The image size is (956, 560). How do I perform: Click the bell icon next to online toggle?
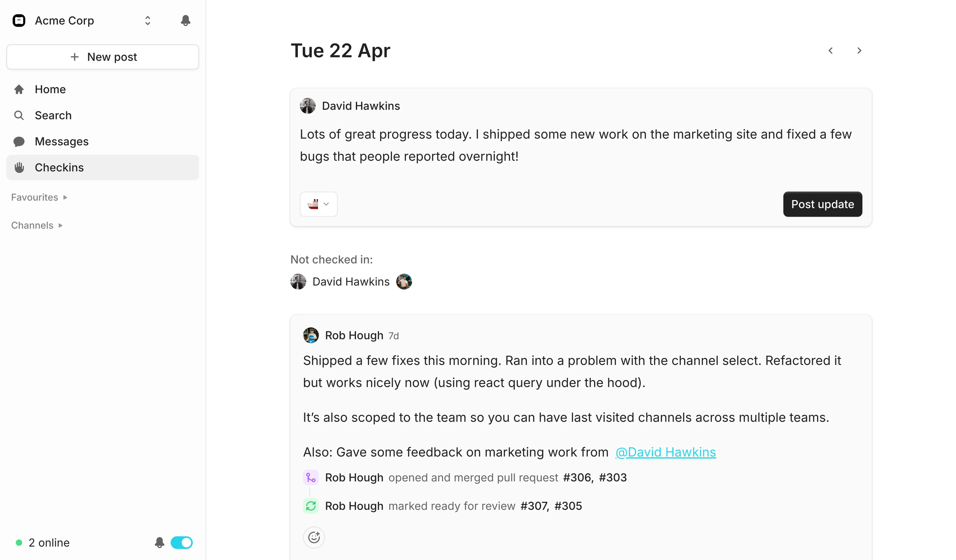tap(159, 542)
